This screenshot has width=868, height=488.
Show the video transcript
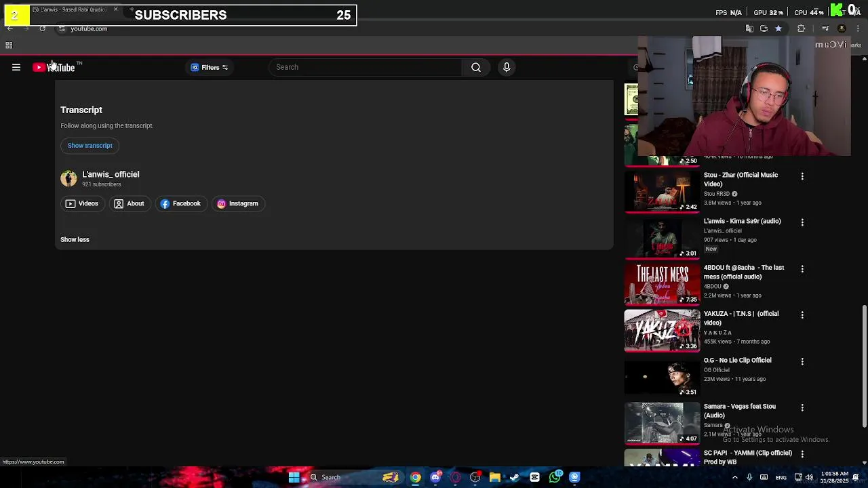(90, 145)
